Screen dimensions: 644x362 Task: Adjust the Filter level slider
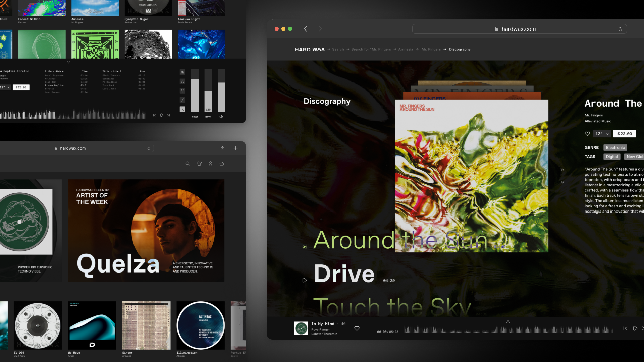195,90
